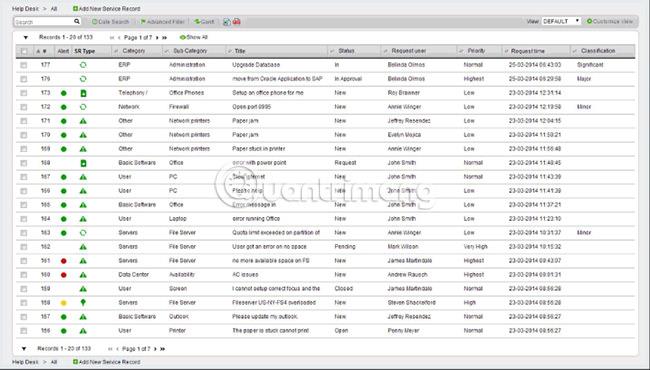The image size is (650, 370).
Task: Tick the select-all checkbox in the table header
Action: tap(24, 51)
